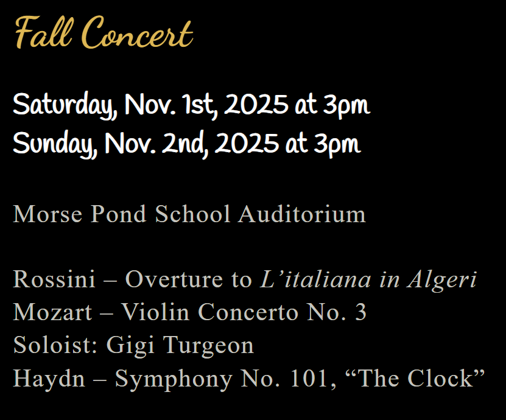Click the composer name "Mozart"

point(52,312)
